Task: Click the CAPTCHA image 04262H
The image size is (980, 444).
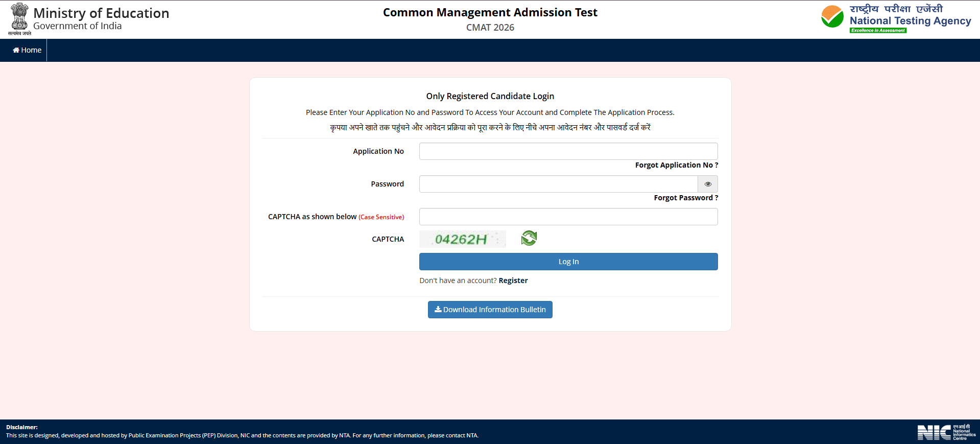Action: click(x=463, y=239)
